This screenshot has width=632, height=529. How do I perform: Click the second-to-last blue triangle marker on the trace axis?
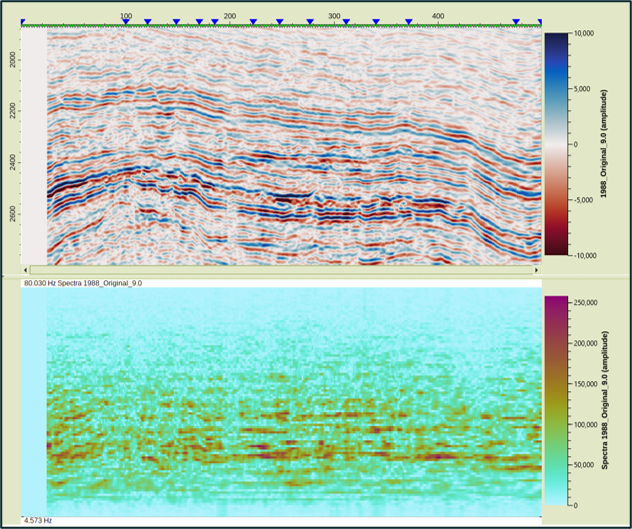[516, 22]
